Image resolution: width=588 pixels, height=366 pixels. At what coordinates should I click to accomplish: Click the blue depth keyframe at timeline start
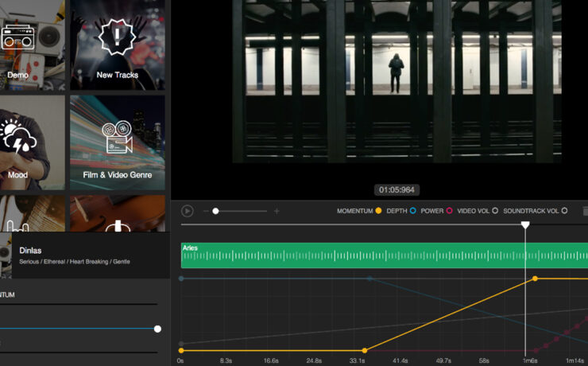181,278
